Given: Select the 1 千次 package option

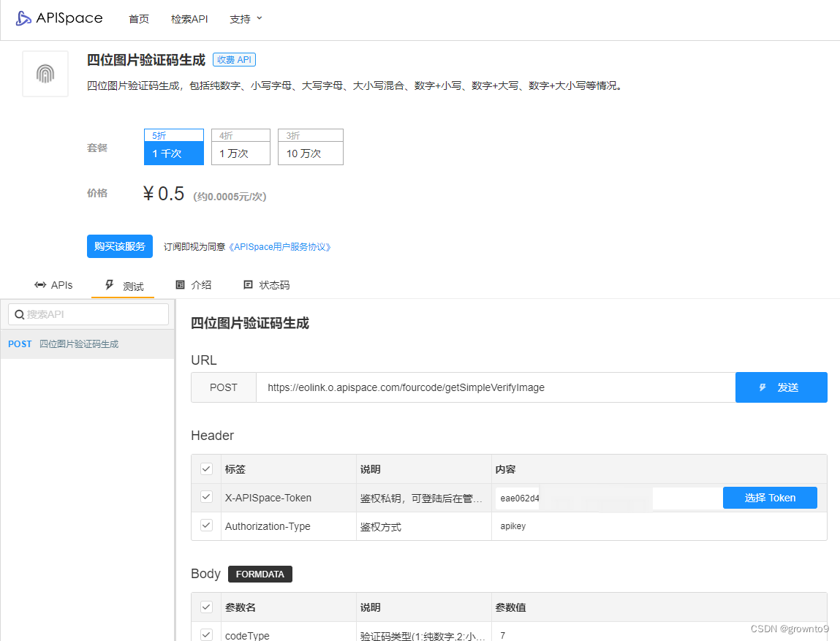Looking at the screenshot, I should pyautogui.click(x=173, y=147).
